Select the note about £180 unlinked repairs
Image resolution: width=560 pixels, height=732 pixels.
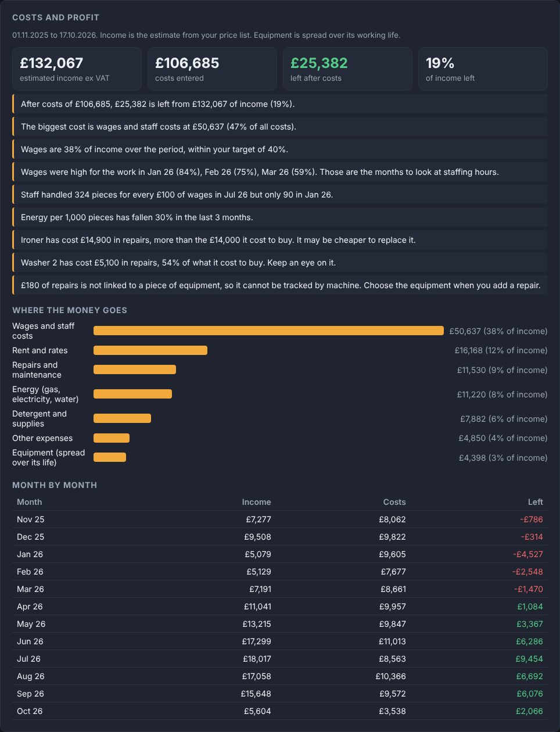tap(280, 285)
